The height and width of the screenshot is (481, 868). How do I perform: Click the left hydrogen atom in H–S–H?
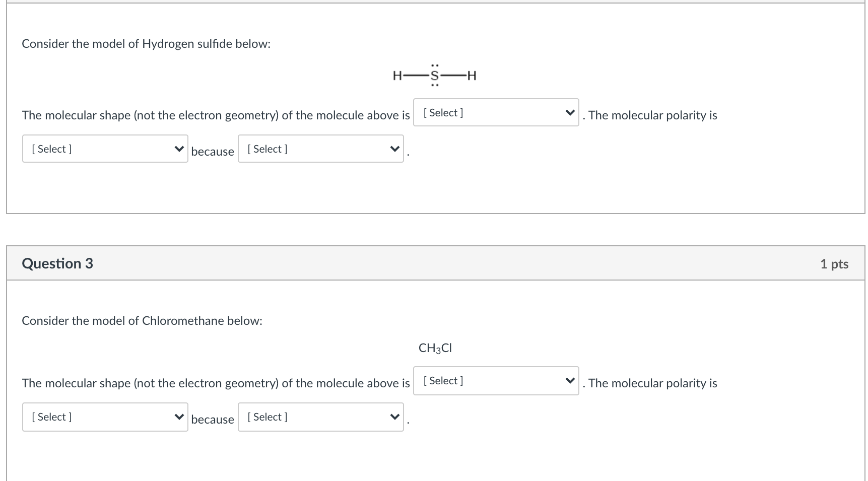(397, 76)
